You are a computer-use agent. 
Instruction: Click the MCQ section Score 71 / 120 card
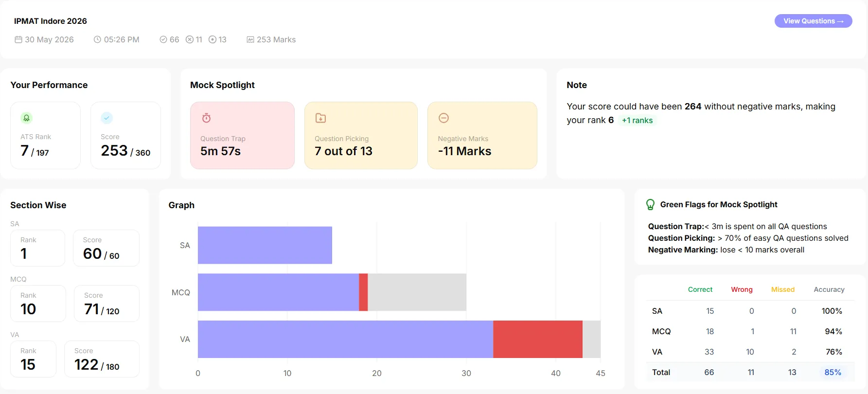point(106,304)
